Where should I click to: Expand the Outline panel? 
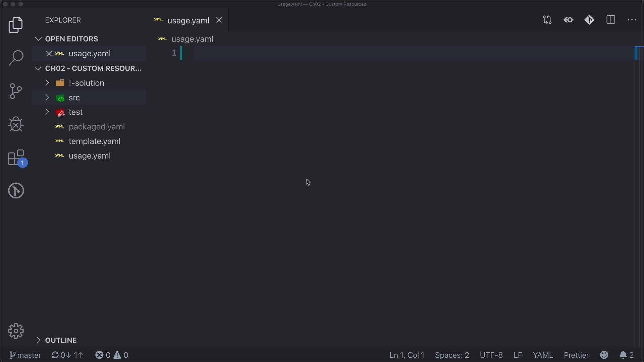click(60, 340)
